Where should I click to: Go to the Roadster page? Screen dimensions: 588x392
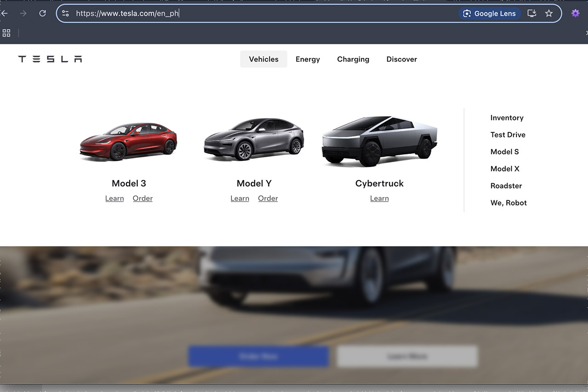coord(506,186)
